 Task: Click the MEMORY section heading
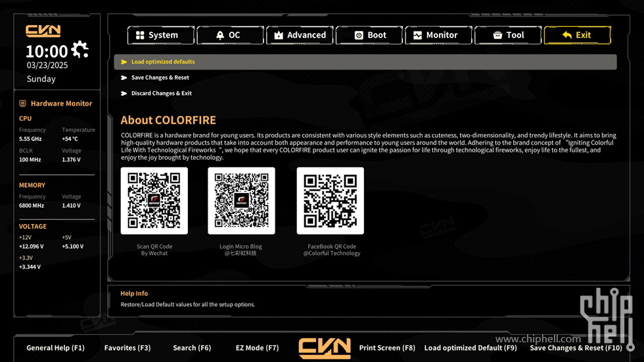click(32, 185)
